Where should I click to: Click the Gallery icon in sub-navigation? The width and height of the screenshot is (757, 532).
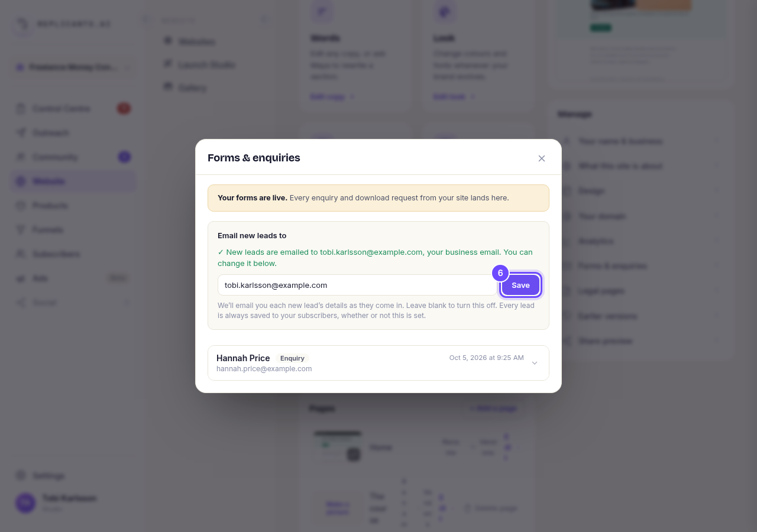click(168, 87)
